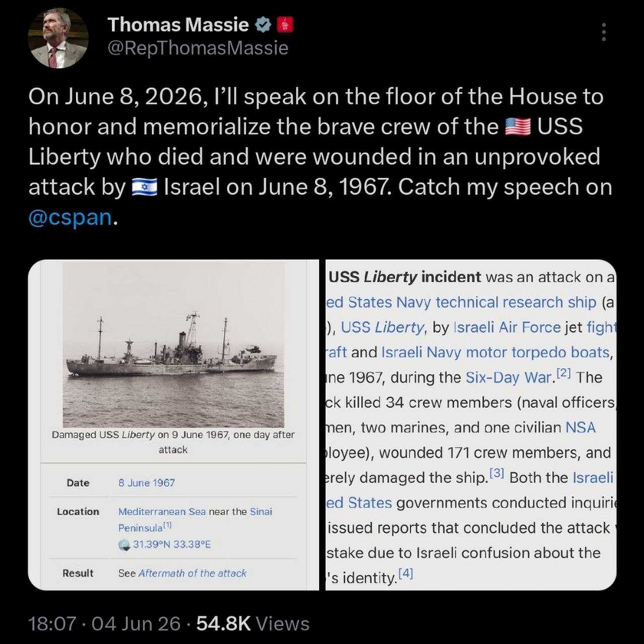Open the left infobox image attachment
Image resolution: width=644 pixels, height=644 pixels.
173,425
